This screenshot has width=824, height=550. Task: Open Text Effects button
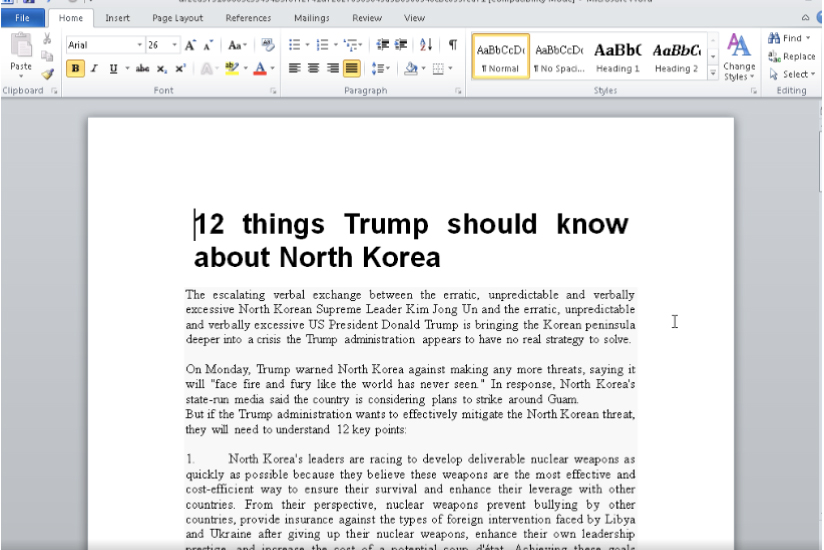pyautogui.click(x=207, y=69)
